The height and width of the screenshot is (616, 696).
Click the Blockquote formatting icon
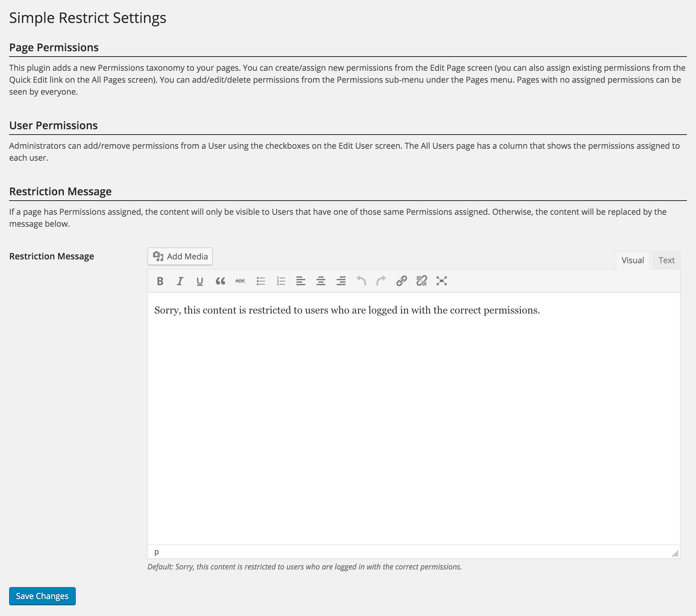click(220, 280)
